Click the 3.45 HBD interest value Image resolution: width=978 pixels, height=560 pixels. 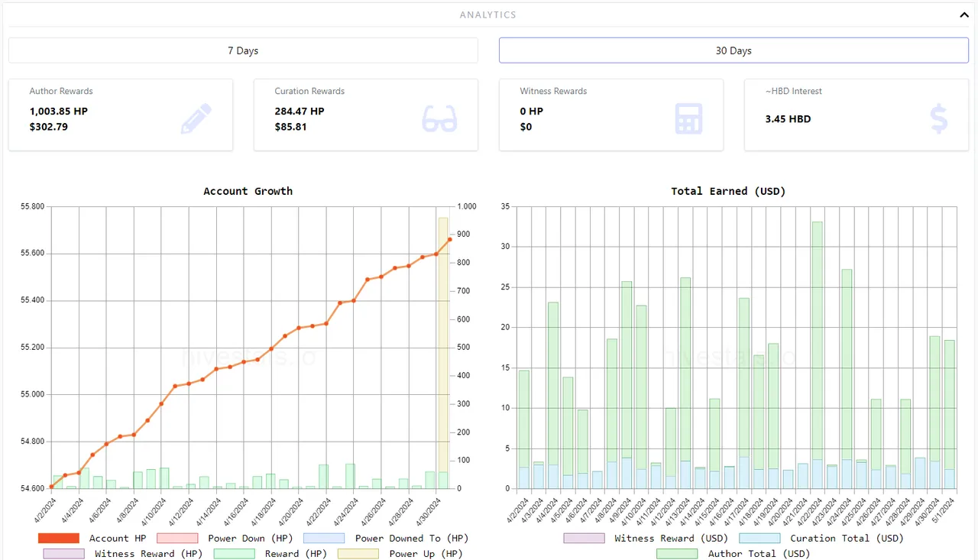[788, 119]
